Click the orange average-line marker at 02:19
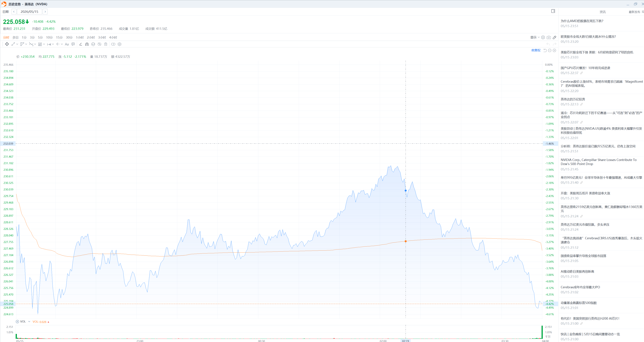 click(406, 241)
